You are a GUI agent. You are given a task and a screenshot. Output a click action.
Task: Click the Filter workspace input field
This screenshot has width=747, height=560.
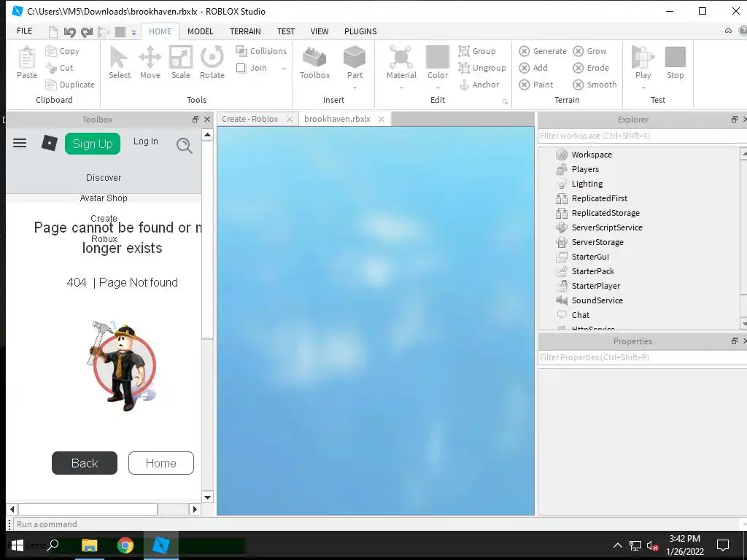tap(642, 136)
